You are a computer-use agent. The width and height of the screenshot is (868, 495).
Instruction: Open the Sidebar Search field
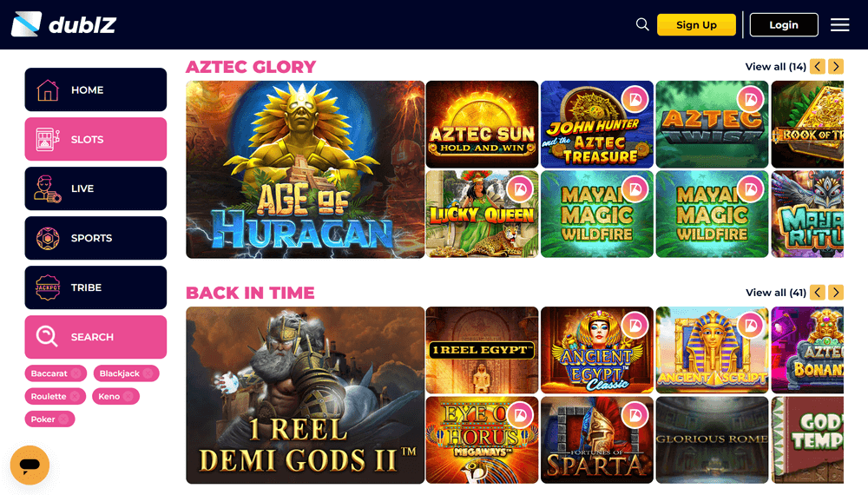click(95, 337)
